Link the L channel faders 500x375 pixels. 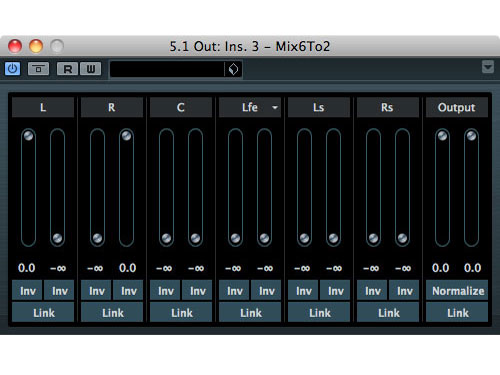point(43,312)
